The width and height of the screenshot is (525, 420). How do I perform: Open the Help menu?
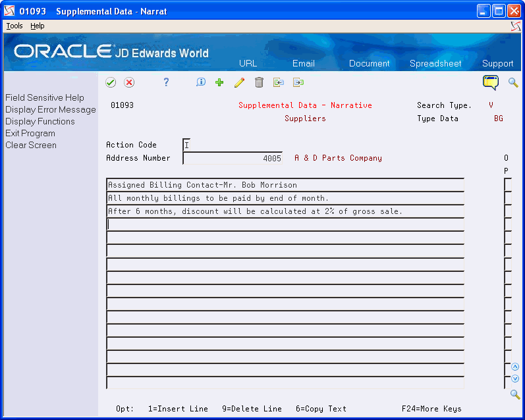point(37,26)
